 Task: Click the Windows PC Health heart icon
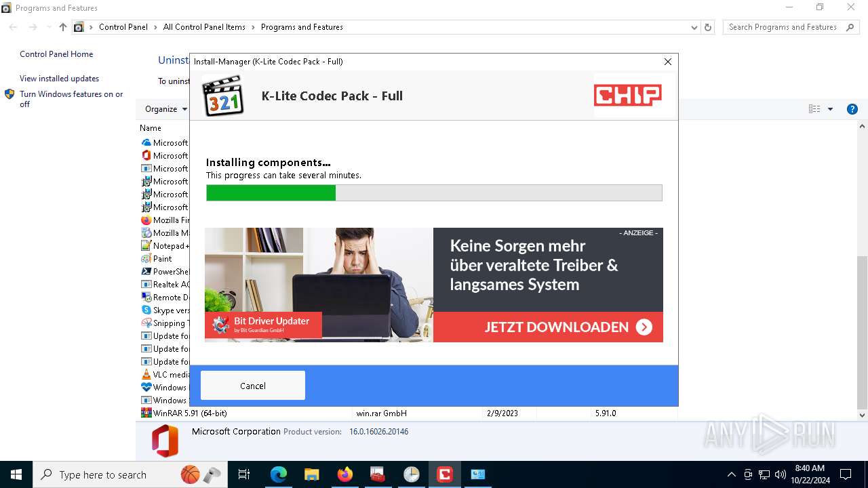146,387
